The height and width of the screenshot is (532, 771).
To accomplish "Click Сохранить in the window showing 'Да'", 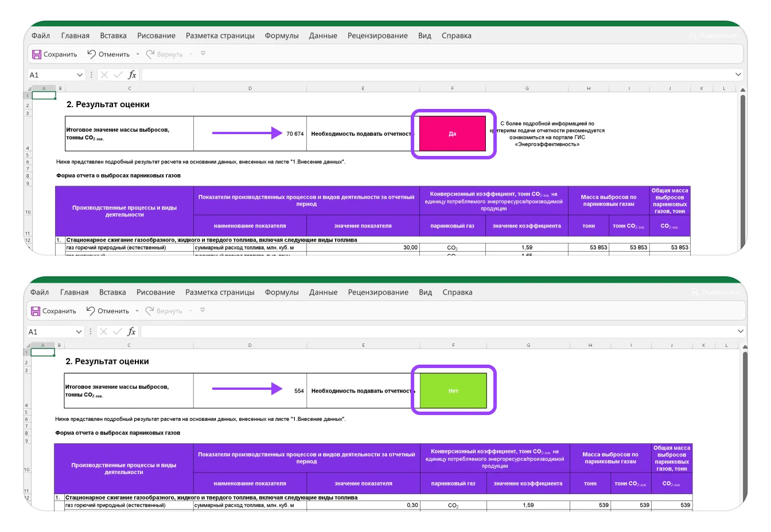I will click(54, 54).
